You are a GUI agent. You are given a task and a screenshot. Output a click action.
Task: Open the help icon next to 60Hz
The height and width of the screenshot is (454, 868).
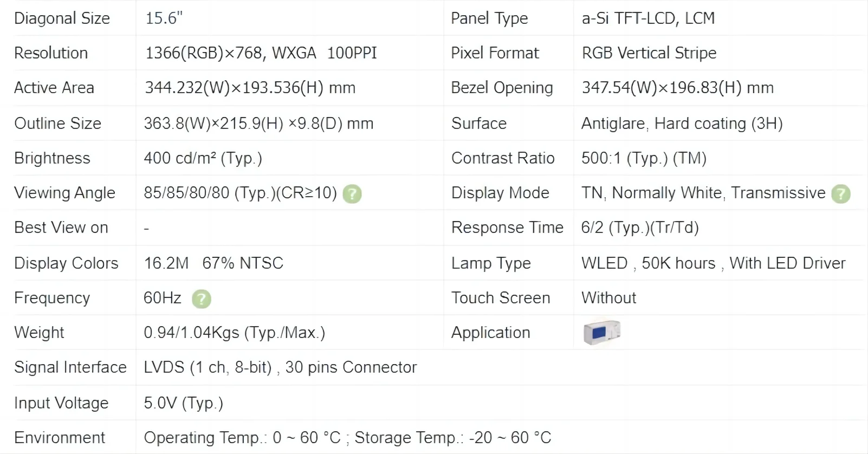coord(202,299)
